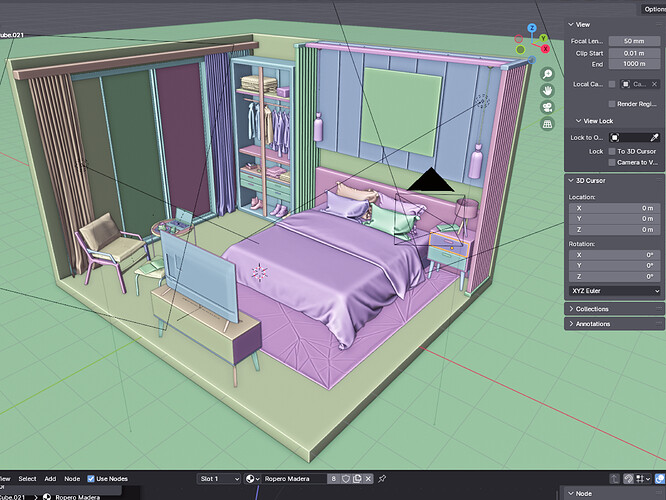The image size is (666, 500).
Task: Open the XYZ Euler rotation mode dropdown
Action: [x=615, y=291]
